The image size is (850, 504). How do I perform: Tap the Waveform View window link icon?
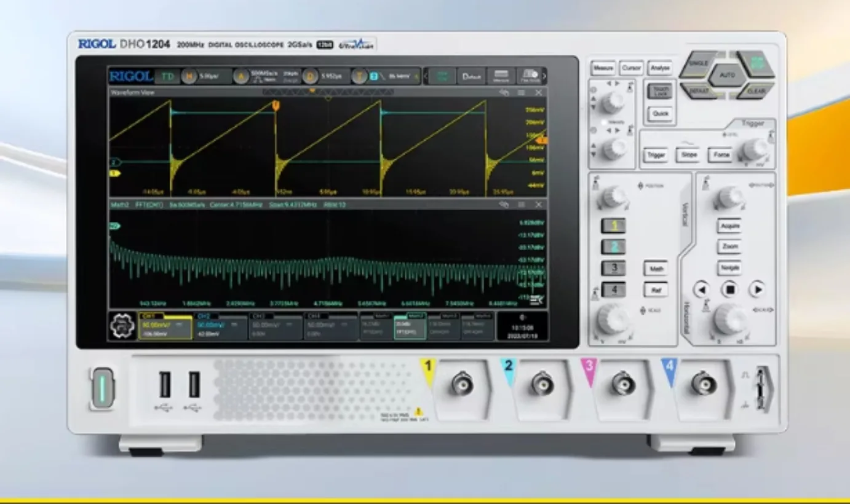click(x=504, y=93)
